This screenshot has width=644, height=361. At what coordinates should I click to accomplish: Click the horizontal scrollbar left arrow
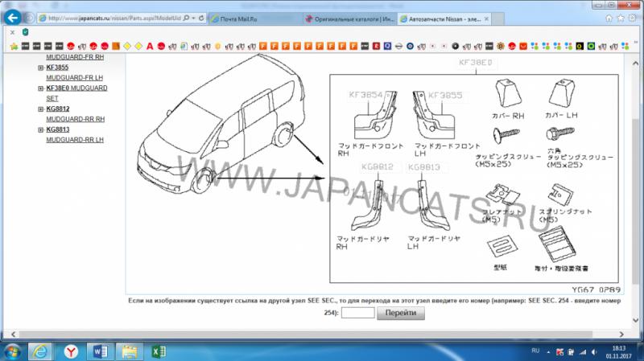pos(13,334)
